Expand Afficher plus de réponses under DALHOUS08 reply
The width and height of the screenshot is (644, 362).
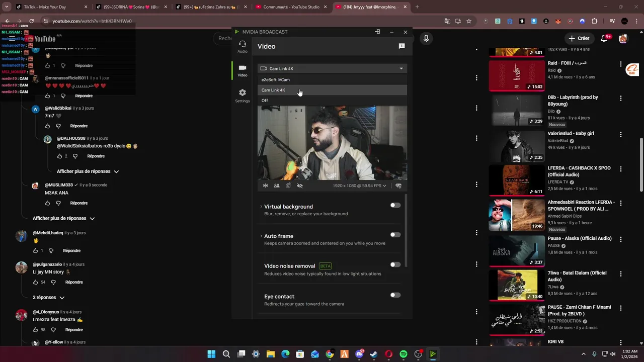pyautogui.click(x=88, y=171)
